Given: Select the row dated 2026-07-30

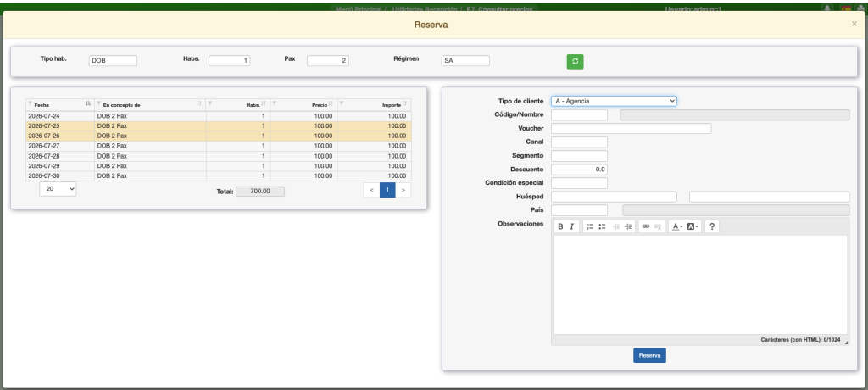Looking at the screenshot, I should click(x=219, y=176).
